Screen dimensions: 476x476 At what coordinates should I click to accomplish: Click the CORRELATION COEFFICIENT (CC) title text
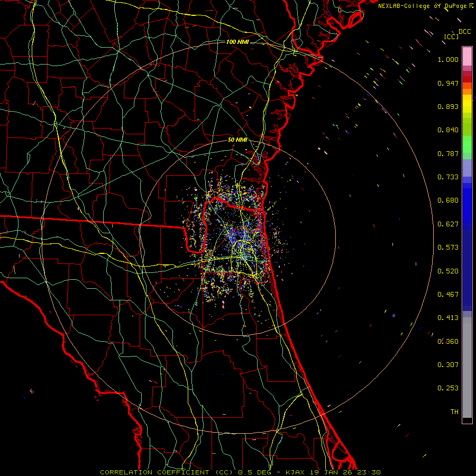coord(167,472)
